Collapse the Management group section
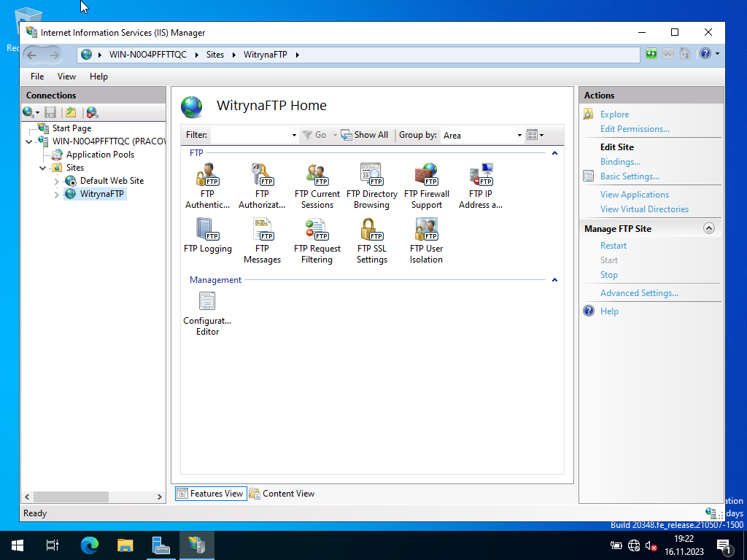This screenshot has height=560, width=747. 554,279
